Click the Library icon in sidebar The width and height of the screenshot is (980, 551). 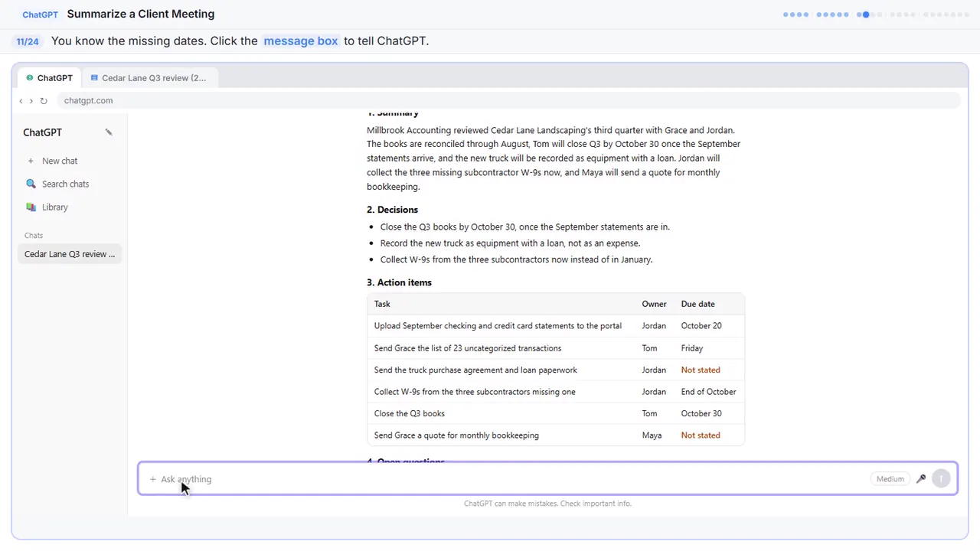pos(31,207)
